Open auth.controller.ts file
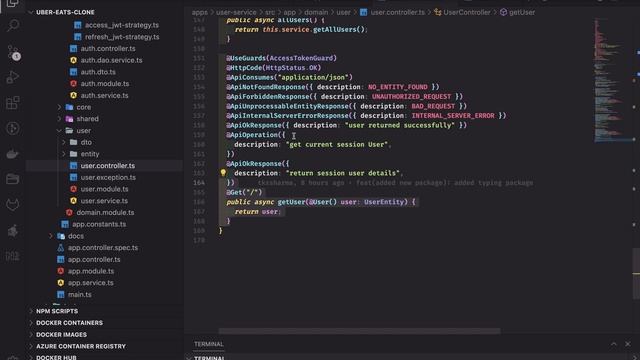 [108, 48]
